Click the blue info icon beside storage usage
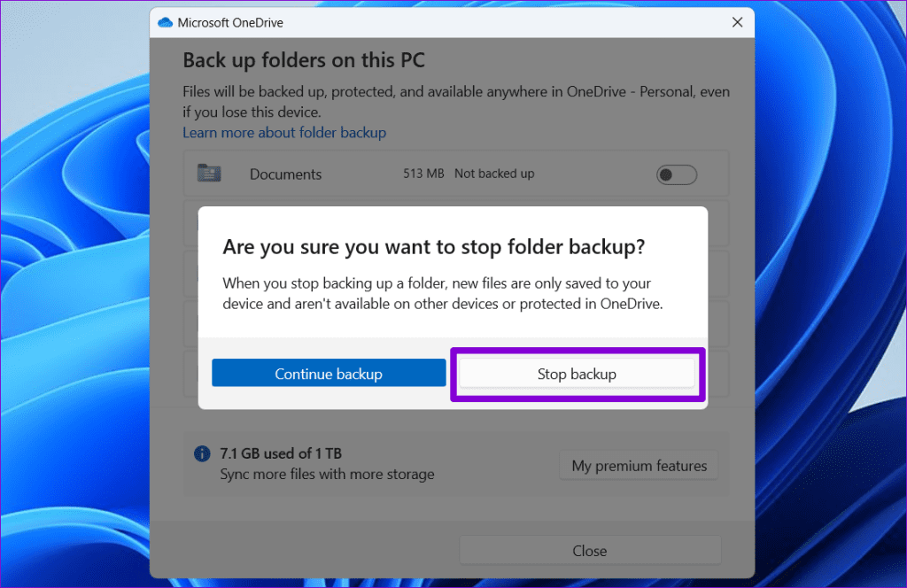This screenshot has width=907, height=588. pos(202,453)
